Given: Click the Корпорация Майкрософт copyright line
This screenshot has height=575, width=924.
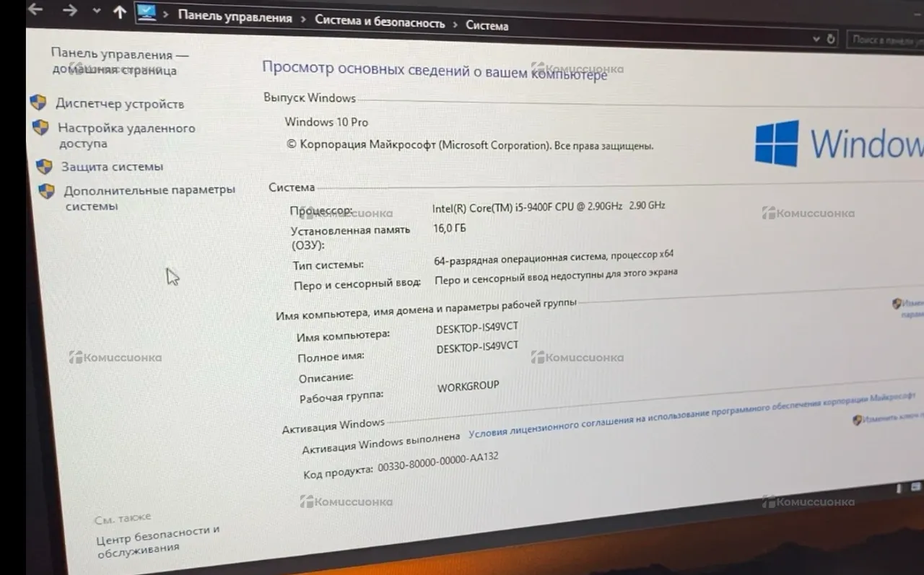Looking at the screenshot, I should (x=470, y=145).
